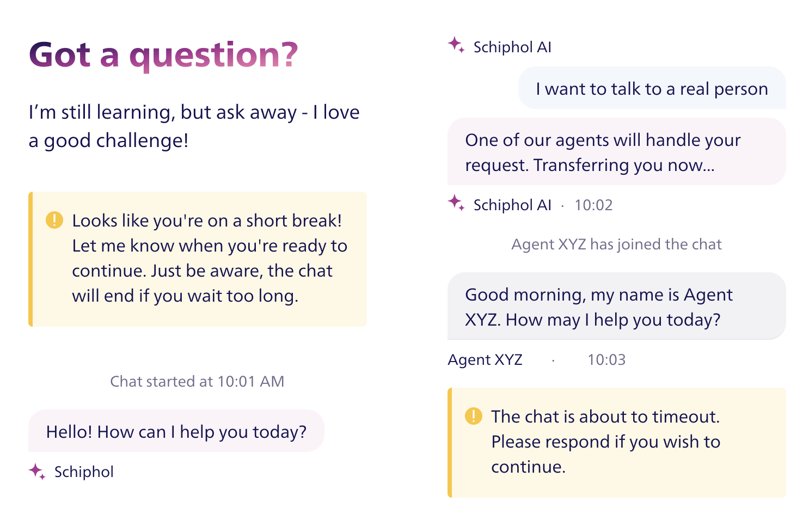
Task: Click the short break warning banner text
Action: (x=210, y=258)
